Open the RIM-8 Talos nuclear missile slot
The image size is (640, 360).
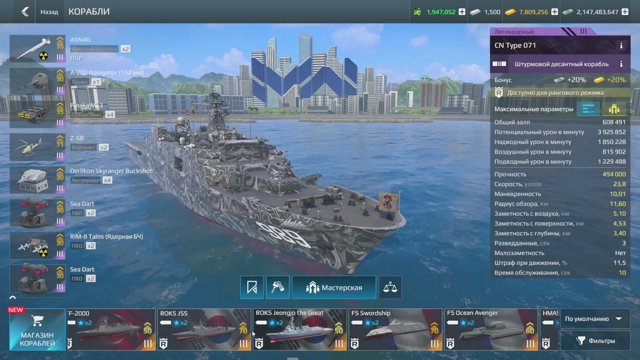pyautogui.click(x=38, y=246)
